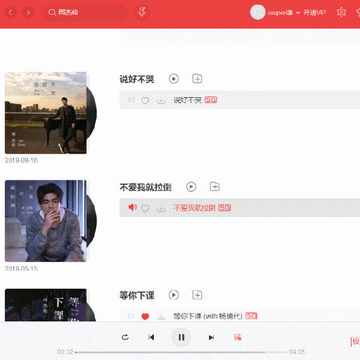
Task: Expand the account name dropdown arrow
Action: coord(298,13)
